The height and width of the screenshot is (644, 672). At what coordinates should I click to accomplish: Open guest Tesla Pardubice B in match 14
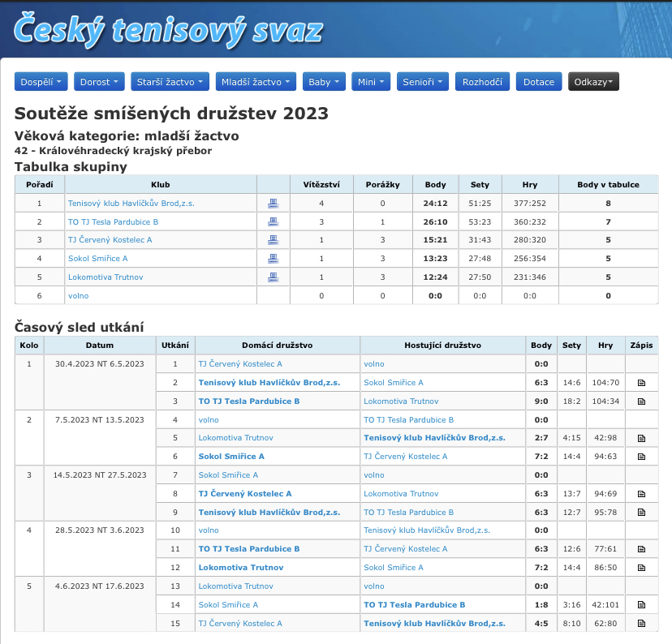click(415, 605)
